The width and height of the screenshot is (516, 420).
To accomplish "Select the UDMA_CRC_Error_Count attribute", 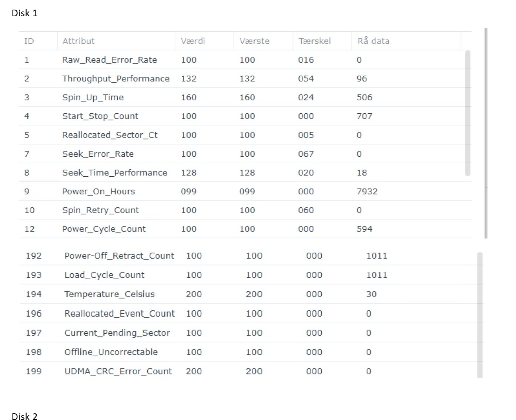I will point(118,371).
